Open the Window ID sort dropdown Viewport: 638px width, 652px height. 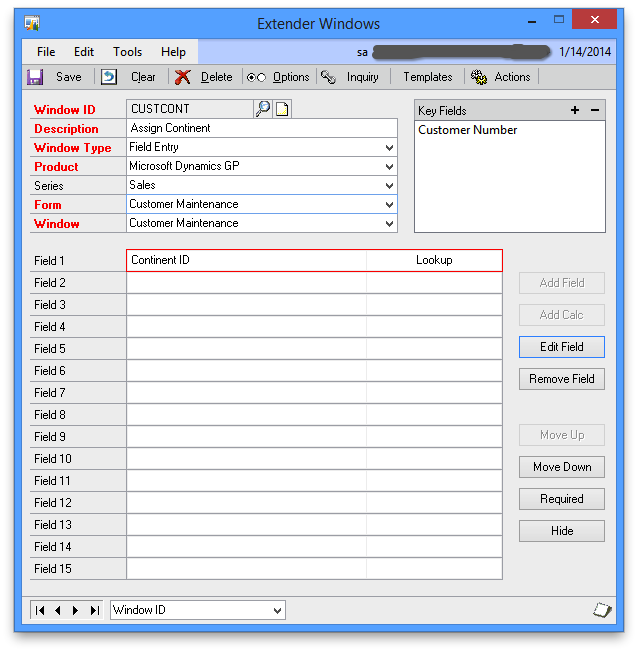coord(277,610)
